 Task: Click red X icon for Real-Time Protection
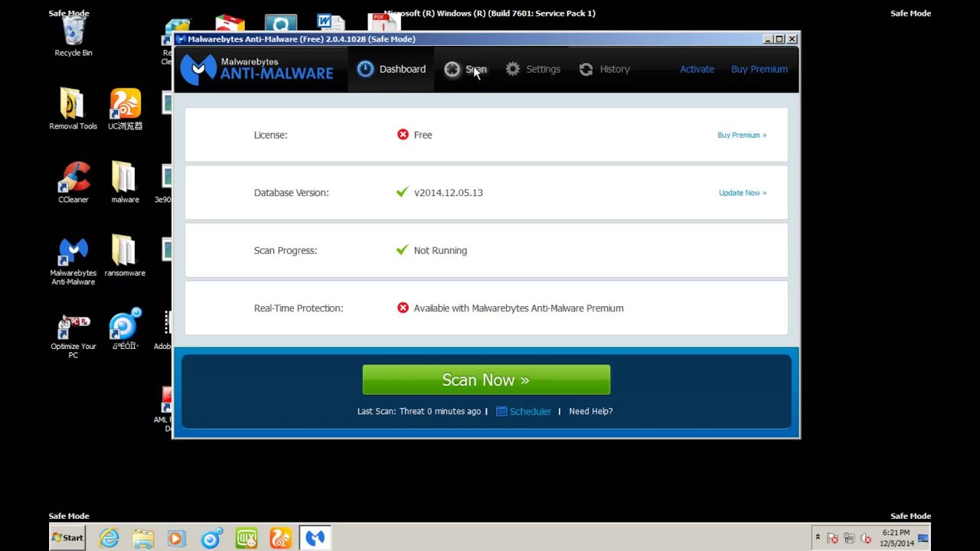pyautogui.click(x=403, y=308)
